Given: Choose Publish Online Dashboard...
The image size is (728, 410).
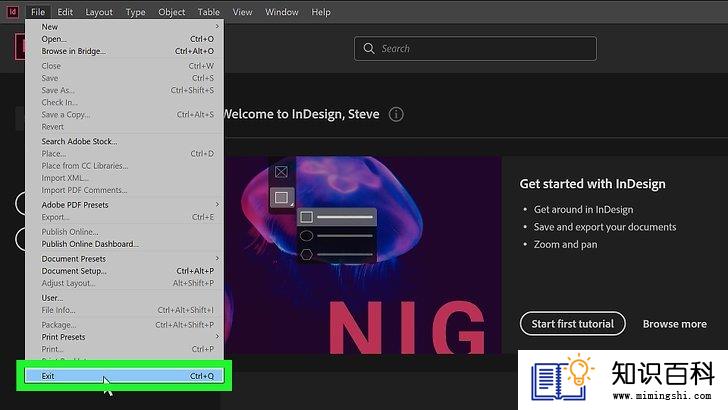Looking at the screenshot, I should (124, 244).
